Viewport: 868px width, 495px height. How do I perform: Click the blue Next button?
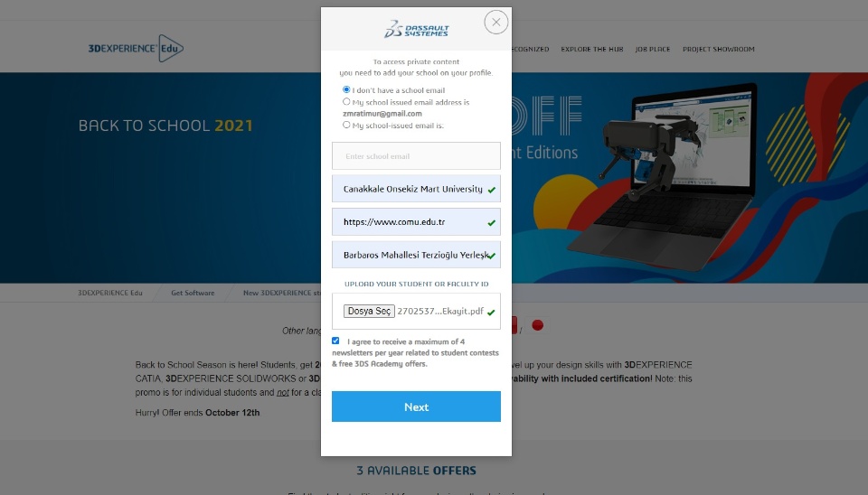coord(416,406)
